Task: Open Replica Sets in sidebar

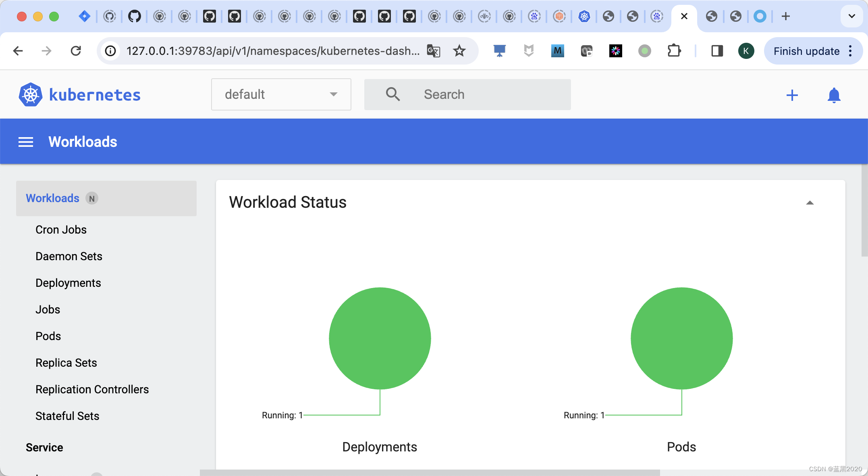Action: pyautogui.click(x=66, y=363)
